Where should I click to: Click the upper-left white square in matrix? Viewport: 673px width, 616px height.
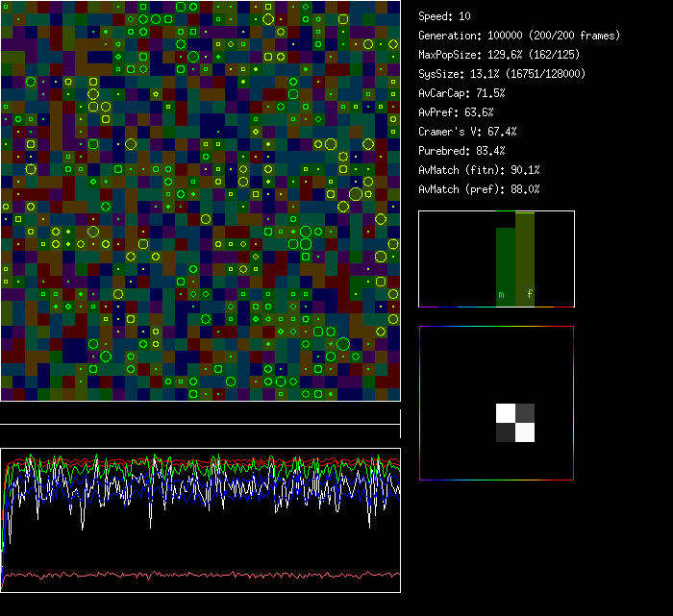click(x=506, y=413)
